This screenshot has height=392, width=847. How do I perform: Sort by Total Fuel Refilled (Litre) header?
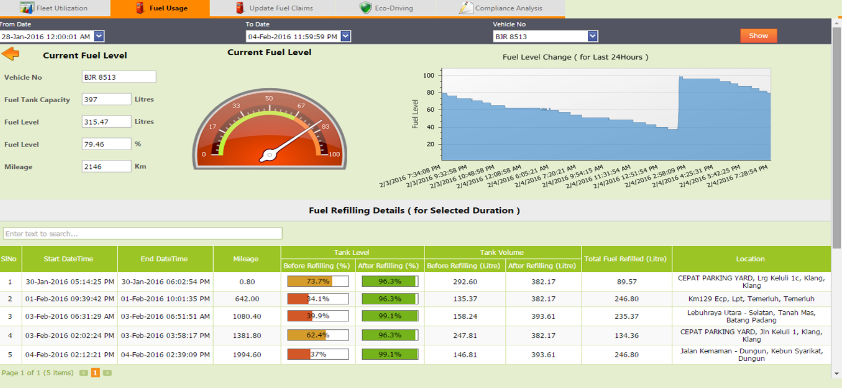click(627, 259)
